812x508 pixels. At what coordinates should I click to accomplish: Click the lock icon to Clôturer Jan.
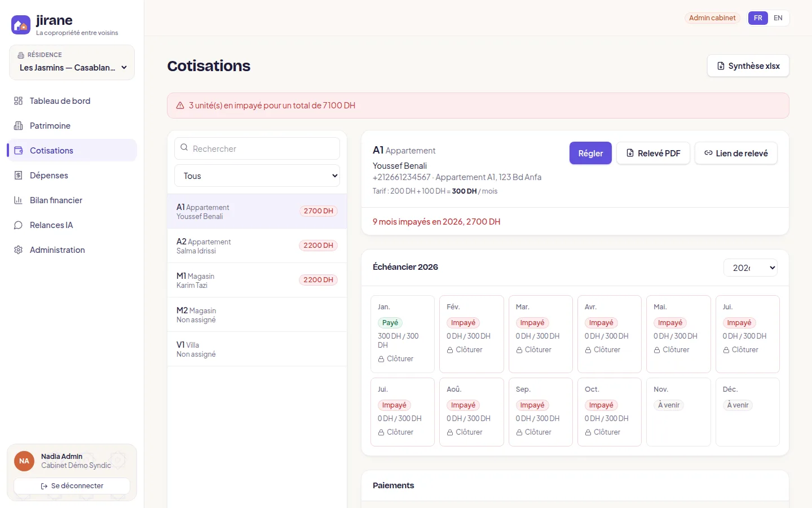click(381, 359)
